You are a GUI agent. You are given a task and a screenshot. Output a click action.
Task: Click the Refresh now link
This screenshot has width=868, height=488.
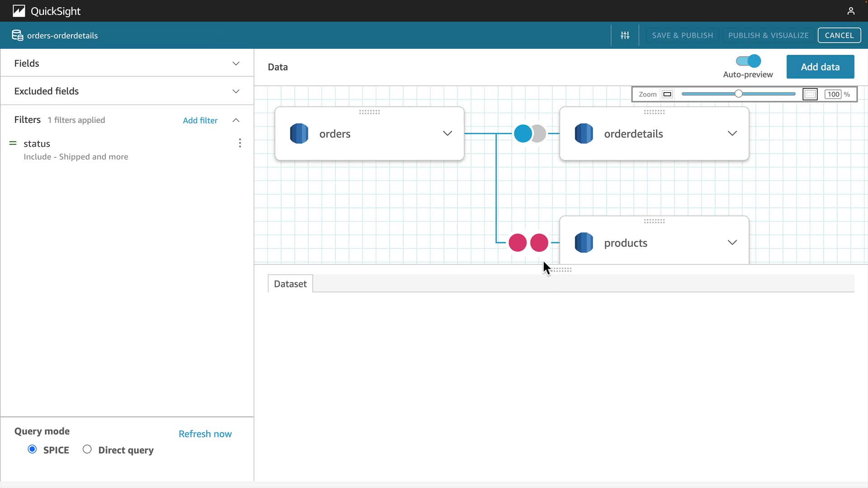(205, 434)
